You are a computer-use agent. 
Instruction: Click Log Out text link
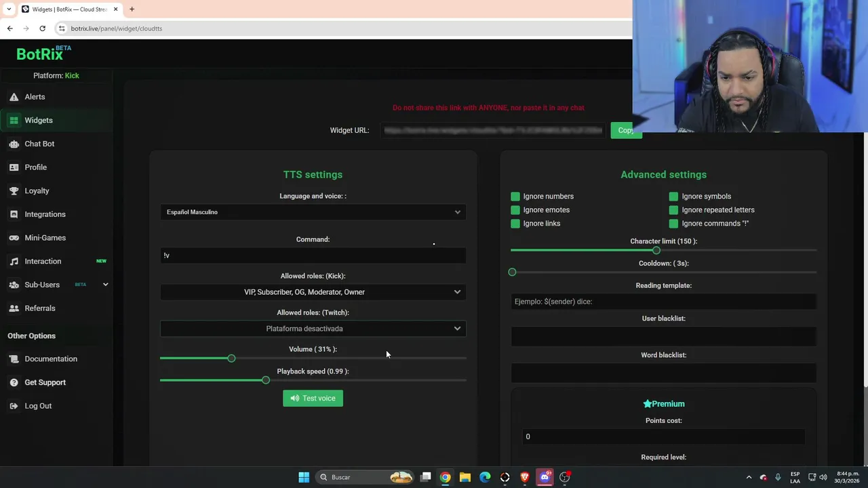click(38, 406)
